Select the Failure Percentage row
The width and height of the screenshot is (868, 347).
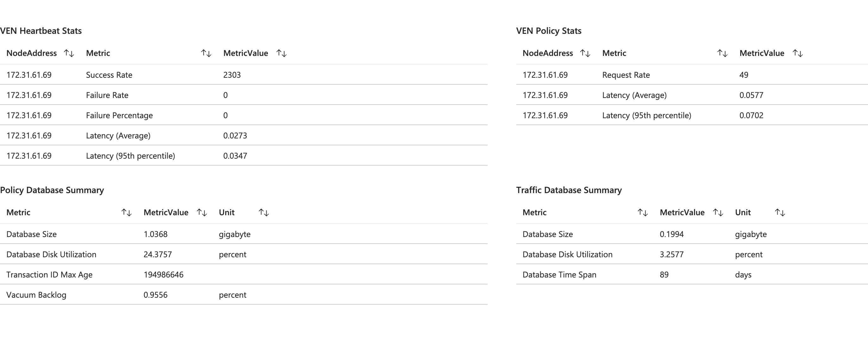[244, 115]
